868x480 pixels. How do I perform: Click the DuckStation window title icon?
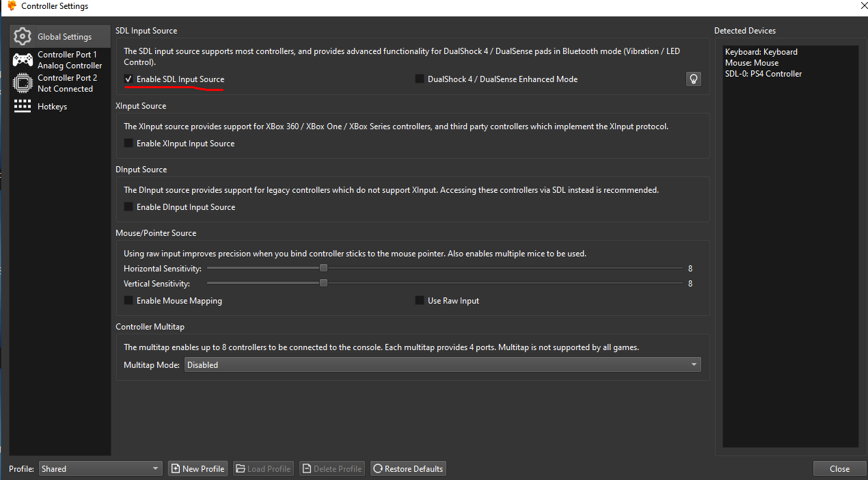point(12,6)
